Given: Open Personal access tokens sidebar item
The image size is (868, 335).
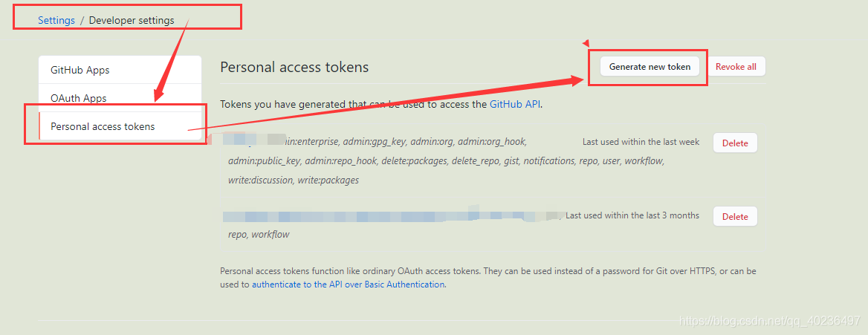Looking at the screenshot, I should click(x=120, y=126).
